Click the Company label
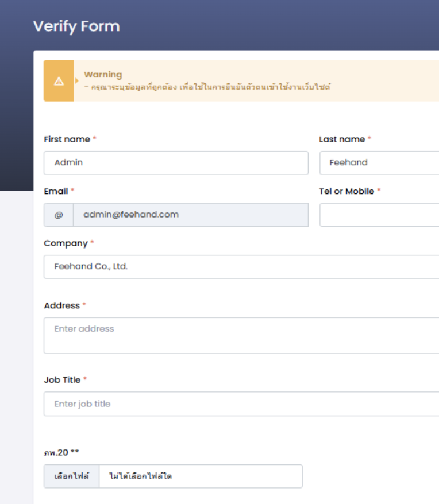This screenshot has height=504, width=439. pyautogui.click(x=66, y=243)
